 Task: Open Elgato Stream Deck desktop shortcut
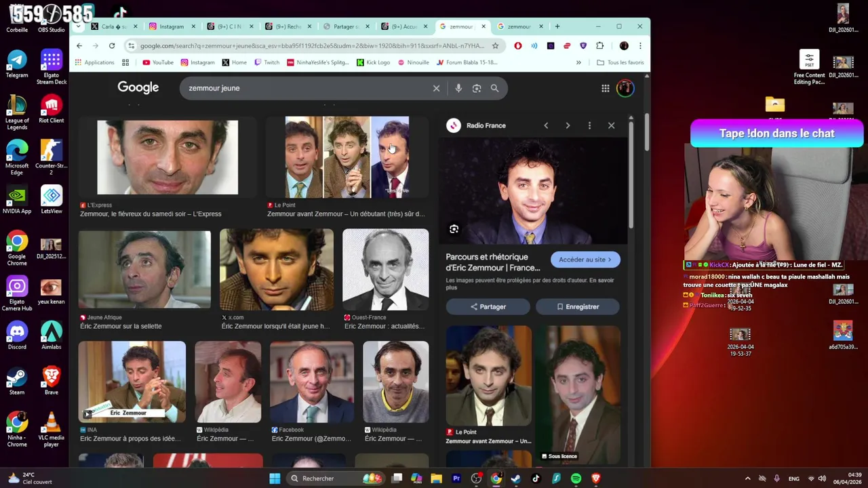click(x=52, y=67)
